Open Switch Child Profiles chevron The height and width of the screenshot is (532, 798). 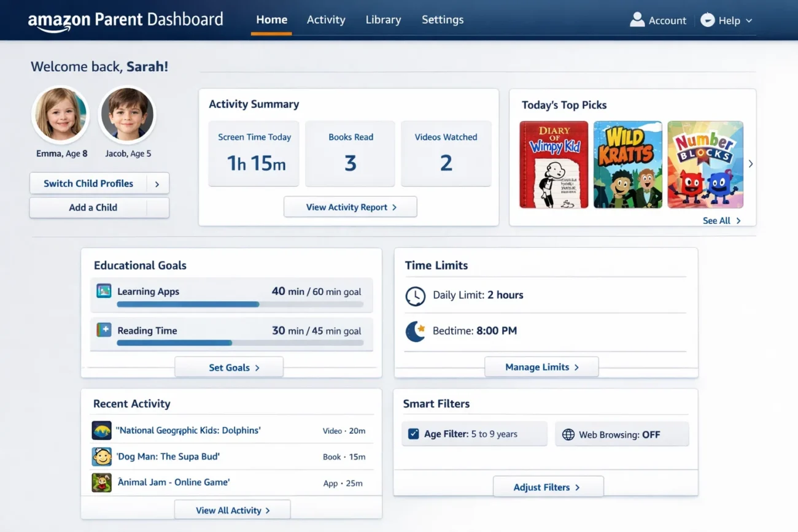tap(158, 183)
